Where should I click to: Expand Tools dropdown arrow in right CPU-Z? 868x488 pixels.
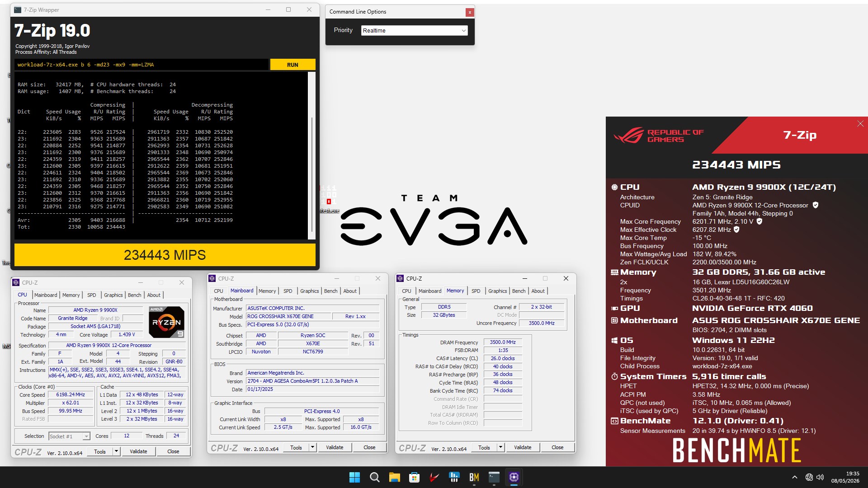[x=500, y=447]
